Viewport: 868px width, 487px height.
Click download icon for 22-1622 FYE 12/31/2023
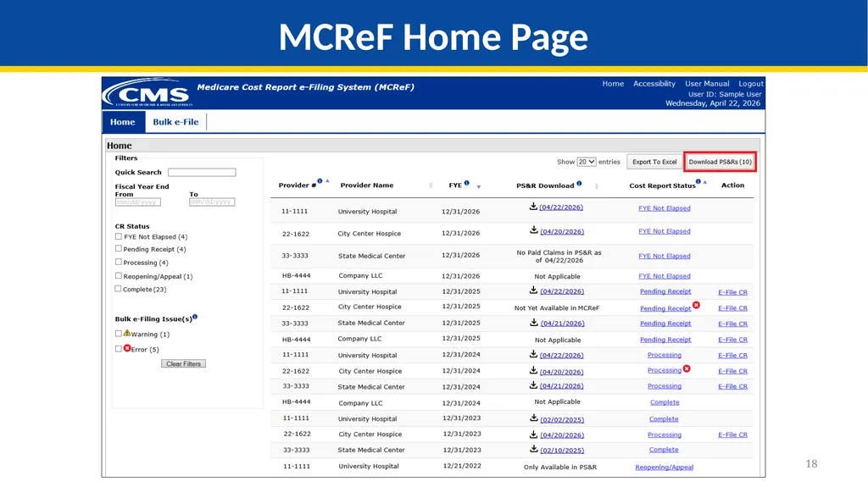pos(534,434)
